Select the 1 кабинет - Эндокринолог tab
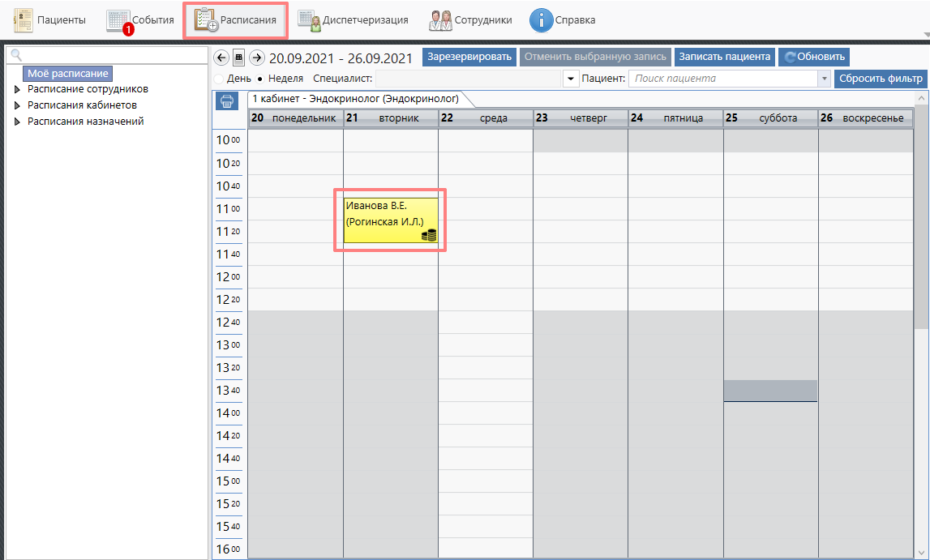The height and width of the screenshot is (560, 930). (355, 99)
